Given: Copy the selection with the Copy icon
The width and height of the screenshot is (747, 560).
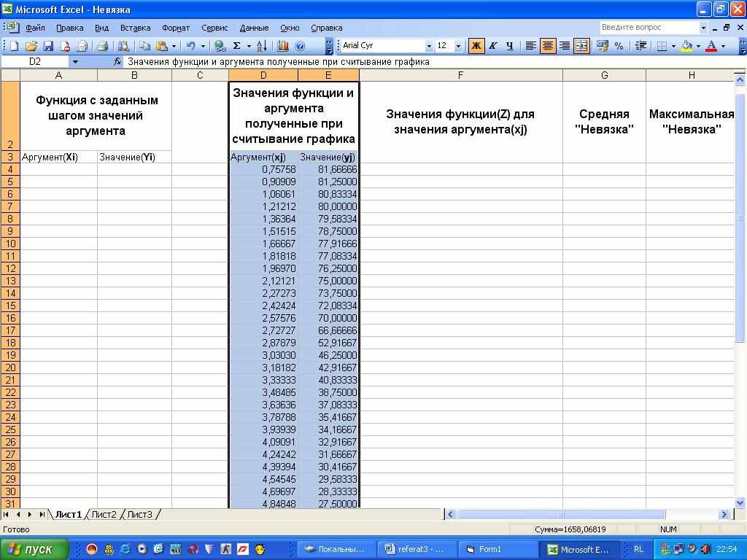Looking at the screenshot, I should tap(145, 46).
